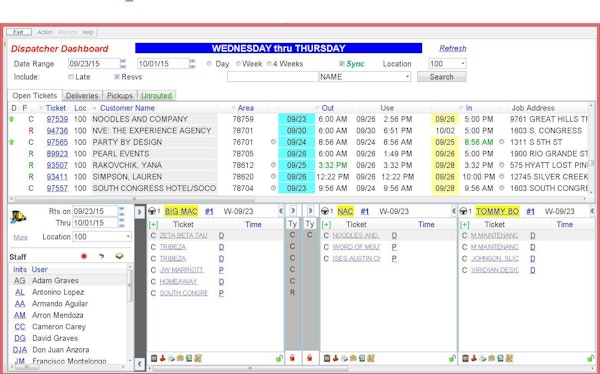Switch to the Unrouted tab
The width and height of the screenshot is (600, 374).
pos(157,96)
